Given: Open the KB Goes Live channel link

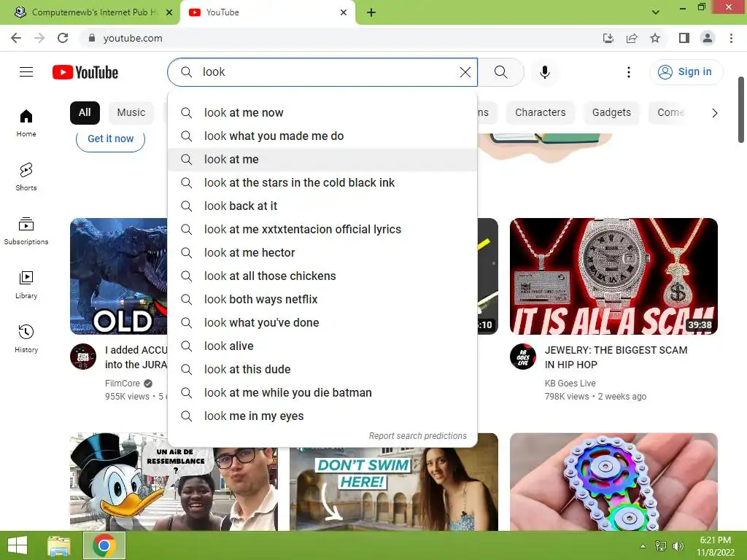Looking at the screenshot, I should click(x=570, y=384).
